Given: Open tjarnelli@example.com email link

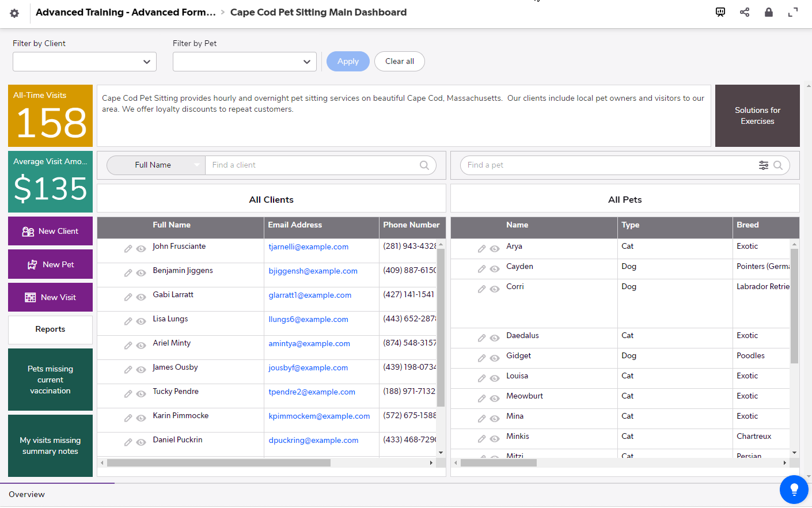Looking at the screenshot, I should pos(308,247).
